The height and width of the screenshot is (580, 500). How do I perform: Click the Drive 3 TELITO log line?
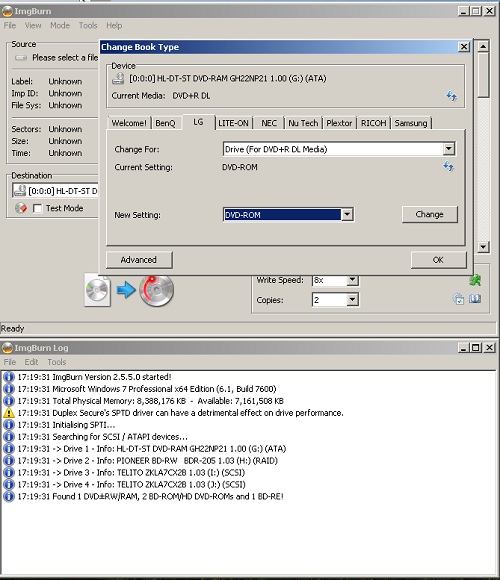point(131,473)
